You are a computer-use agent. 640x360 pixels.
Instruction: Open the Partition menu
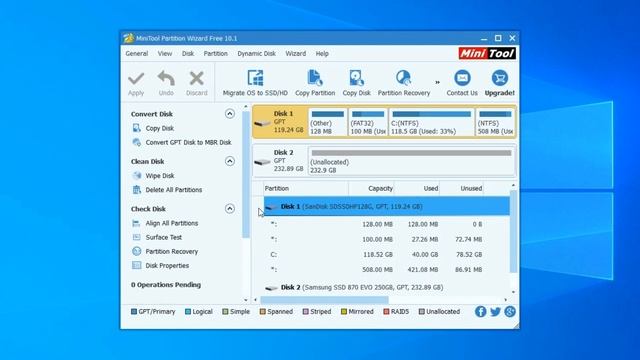tap(216, 53)
